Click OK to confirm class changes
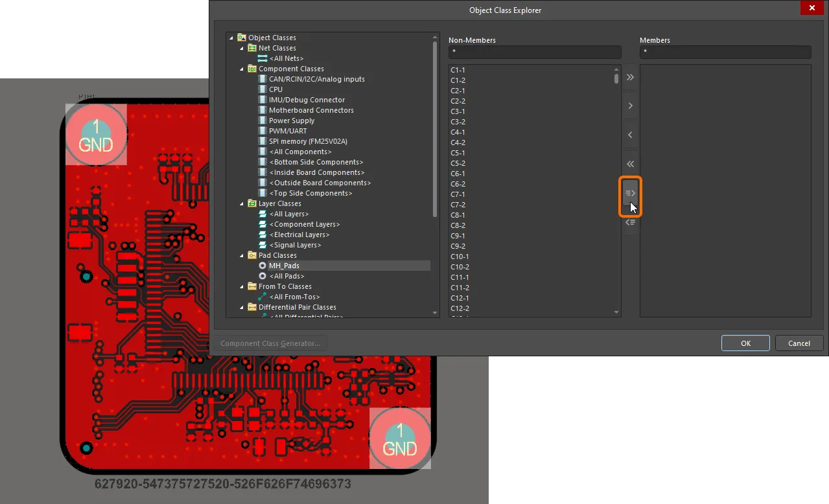829x504 pixels. point(745,343)
